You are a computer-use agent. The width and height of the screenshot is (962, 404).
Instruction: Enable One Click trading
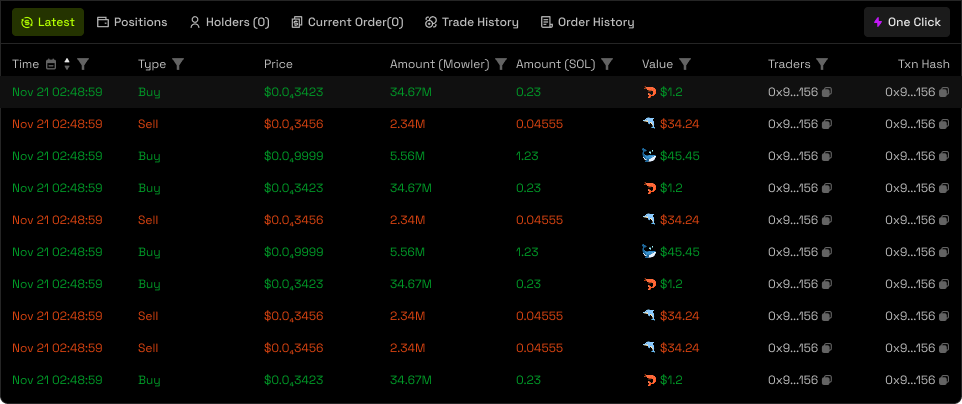[906, 22]
